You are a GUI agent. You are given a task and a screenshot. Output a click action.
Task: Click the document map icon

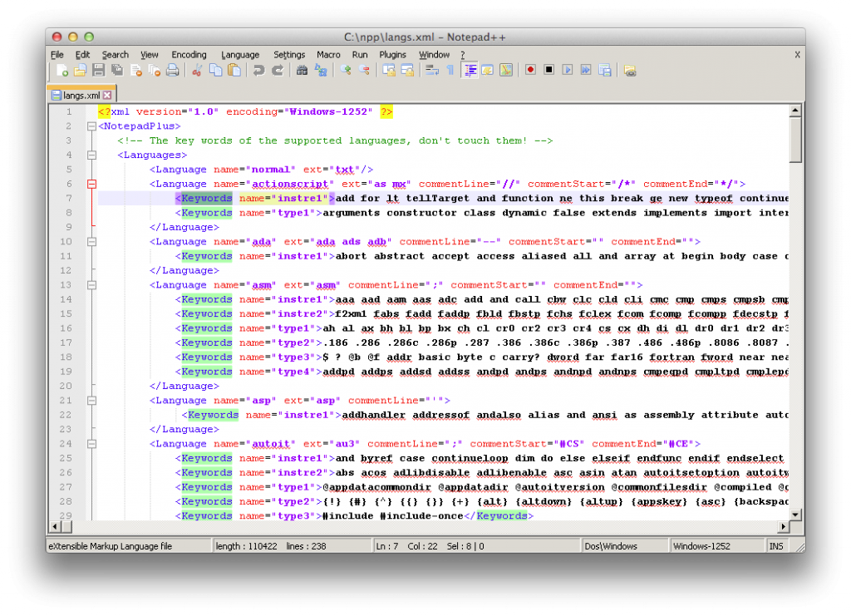tap(506, 71)
